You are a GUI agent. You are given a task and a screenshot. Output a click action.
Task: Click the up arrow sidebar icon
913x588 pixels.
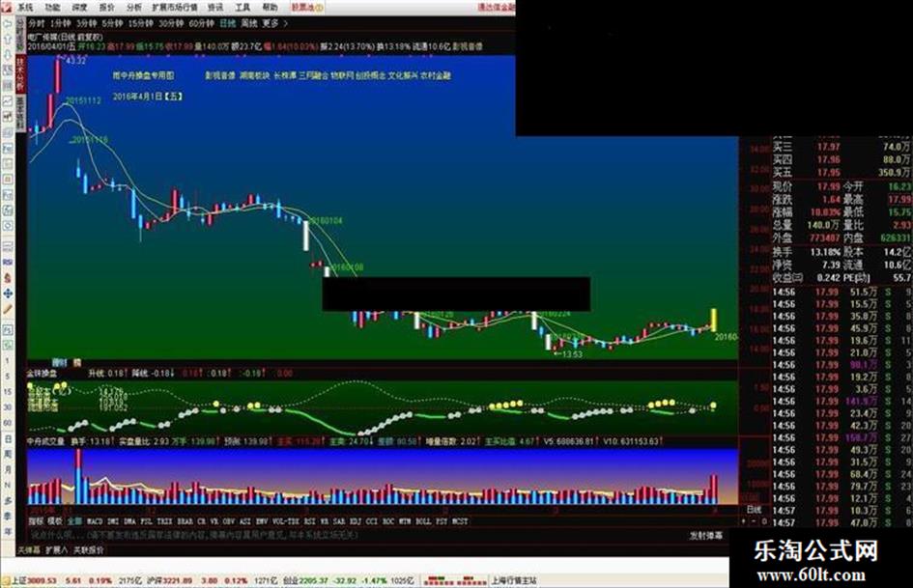(8, 39)
